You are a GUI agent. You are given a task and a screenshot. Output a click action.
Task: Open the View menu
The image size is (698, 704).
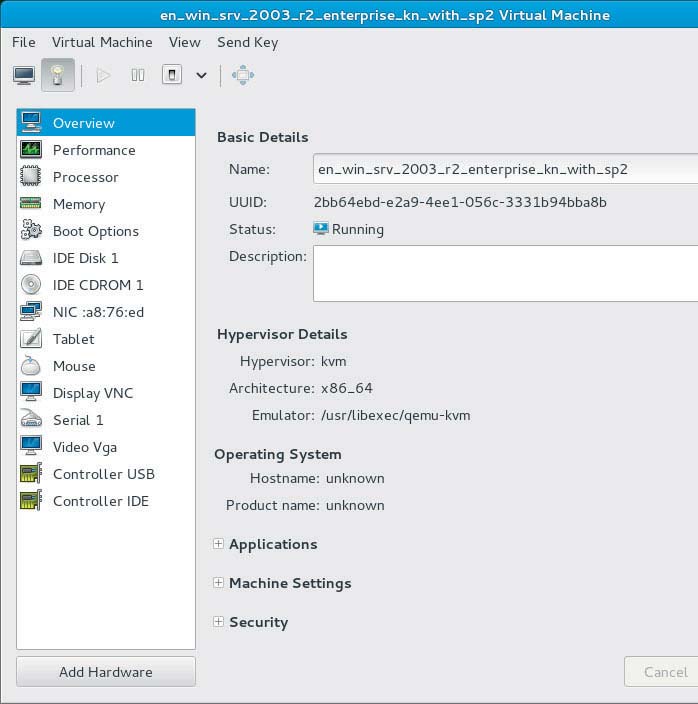184,42
